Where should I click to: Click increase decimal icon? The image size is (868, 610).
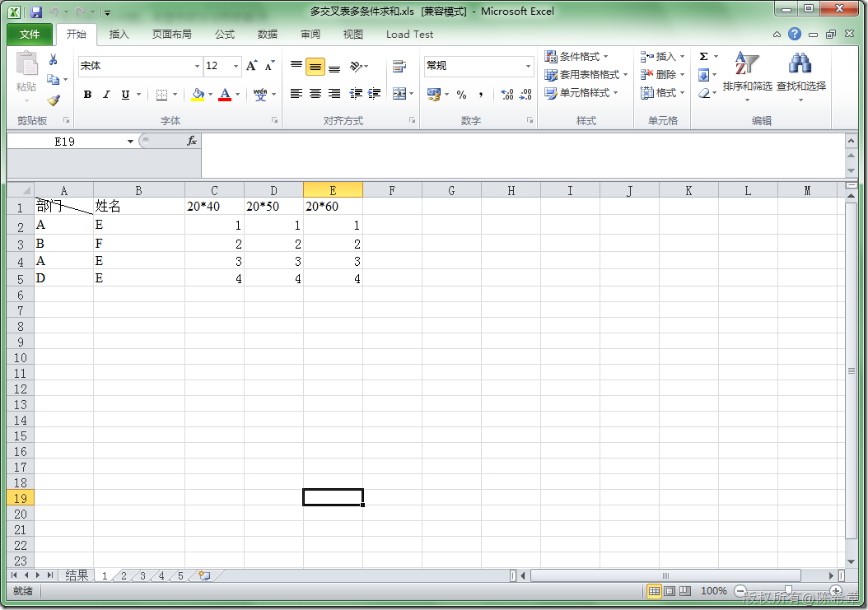pos(506,95)
